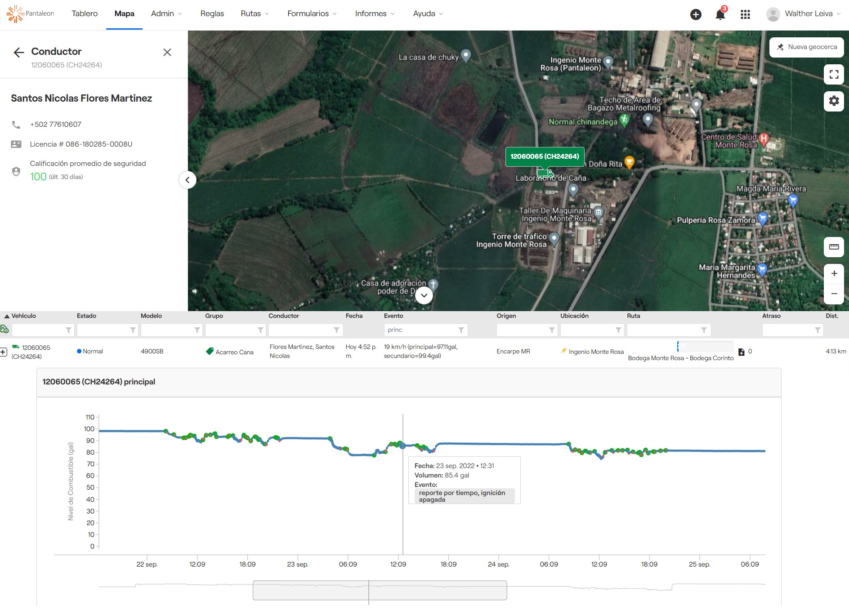Image resolution: width=849 pixels, height=616 pixels.
Task: Click the Nueva geocerca button
Action: click(x=806, y=47)
